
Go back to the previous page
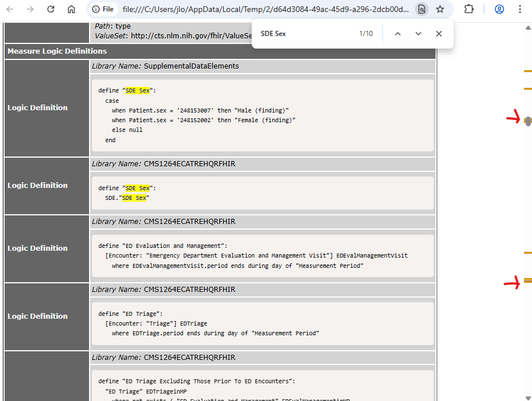tap(10, 9)
